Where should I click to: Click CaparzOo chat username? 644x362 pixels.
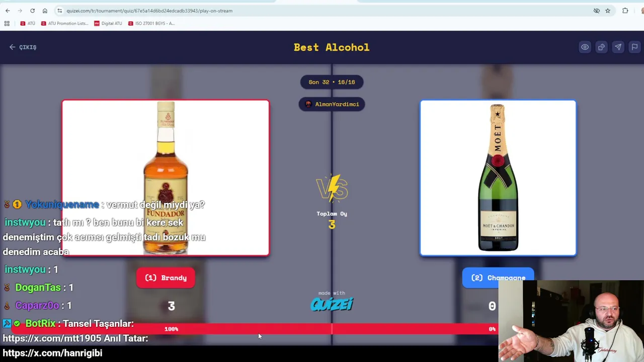[x=37, y=306]
